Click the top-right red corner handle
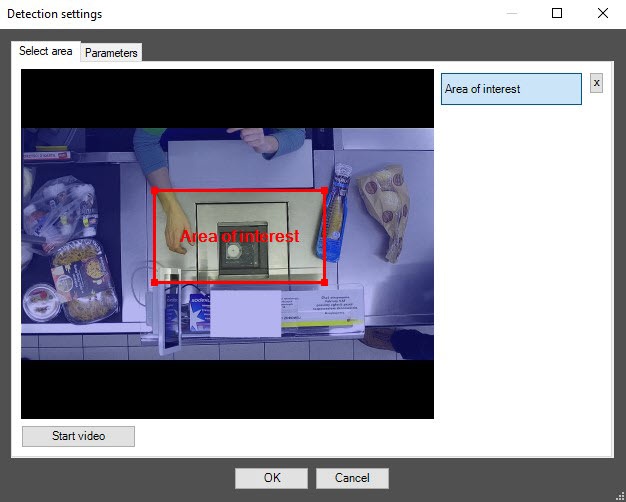This screenshot has width=626, height=502. [325, 191]
